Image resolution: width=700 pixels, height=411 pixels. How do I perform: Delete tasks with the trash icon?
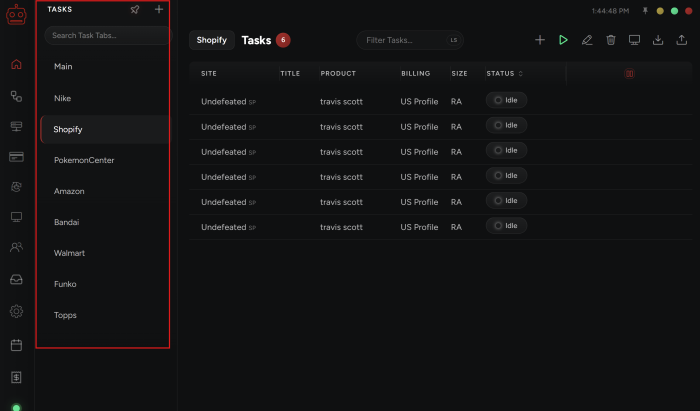611,40
